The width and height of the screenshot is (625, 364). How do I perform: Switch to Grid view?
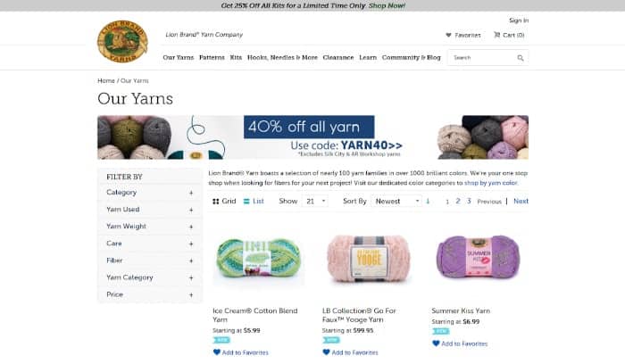[x=224, y=202]
